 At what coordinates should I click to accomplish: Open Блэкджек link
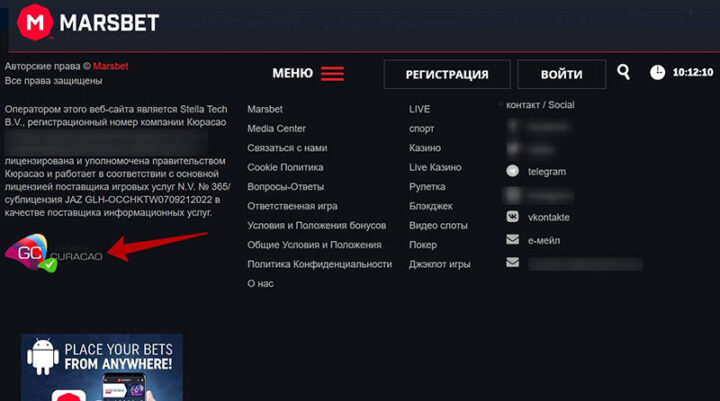pyautogui.click(x=431, y=206)
